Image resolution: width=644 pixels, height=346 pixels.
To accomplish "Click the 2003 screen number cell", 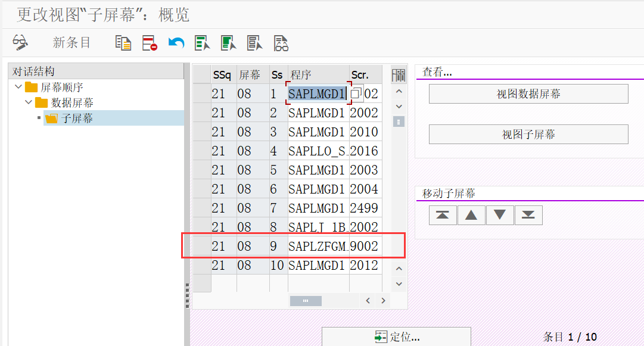I will click(x=365, y=170).
